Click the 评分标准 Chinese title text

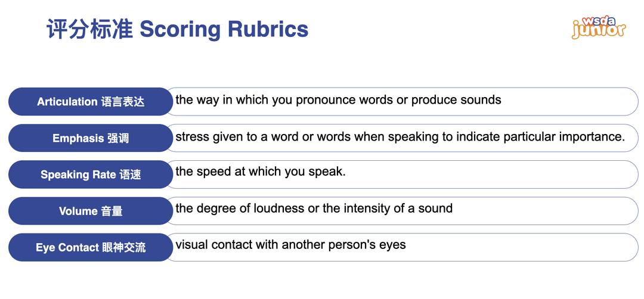coord(89,29)
